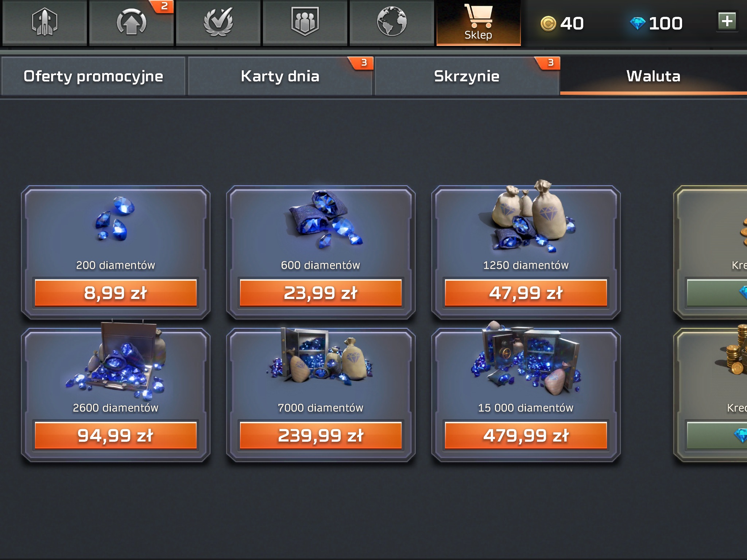Tap the partially visible top credits pack
The image size is (747, 560).
coord(711,252)
